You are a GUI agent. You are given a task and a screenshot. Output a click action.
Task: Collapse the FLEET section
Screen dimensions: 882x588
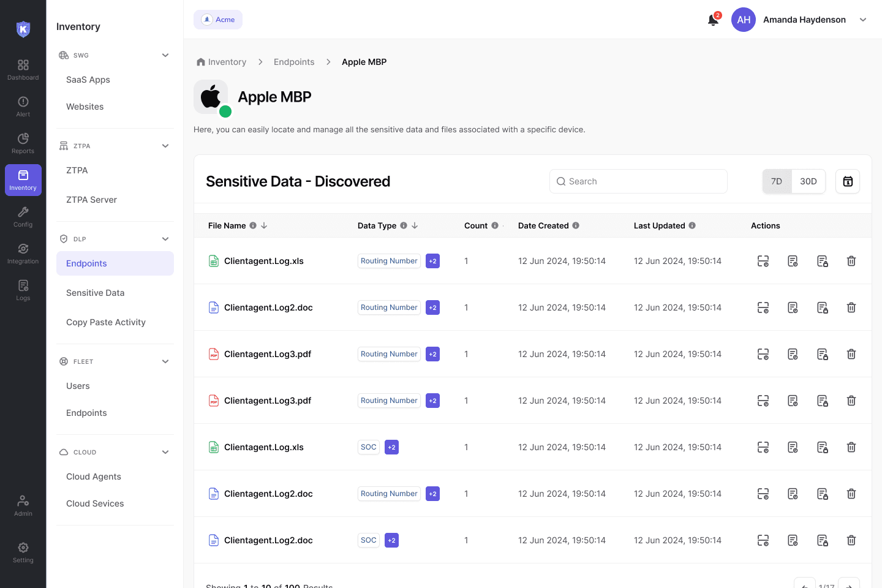[165, 361]
